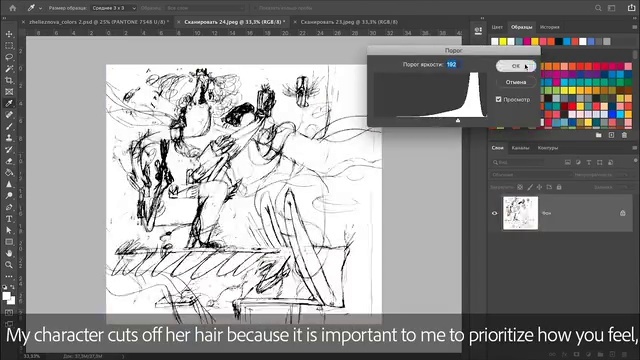640x360 pixels.
Task: Select the Path Selection arrow tool
Action: (x=9, y=230)
